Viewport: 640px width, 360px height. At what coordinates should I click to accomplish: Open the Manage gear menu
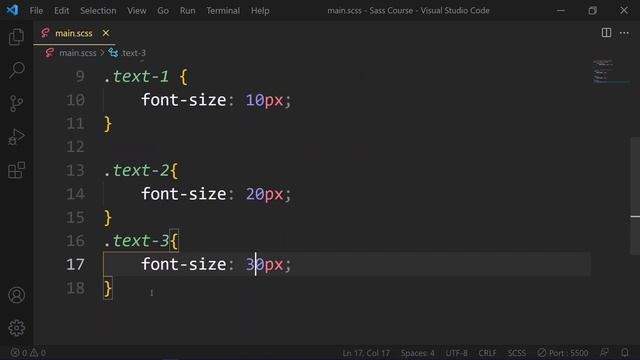16,328
